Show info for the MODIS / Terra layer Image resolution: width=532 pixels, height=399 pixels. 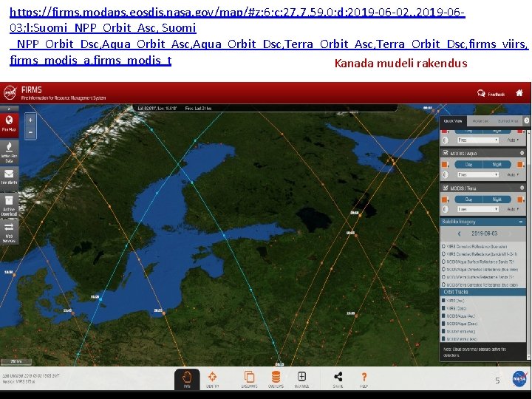pyautogui.click(x=522, y=188)
